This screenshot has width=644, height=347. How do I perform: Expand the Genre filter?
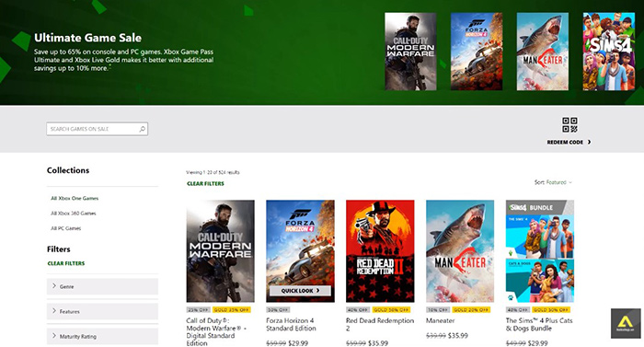coord(102,286)
